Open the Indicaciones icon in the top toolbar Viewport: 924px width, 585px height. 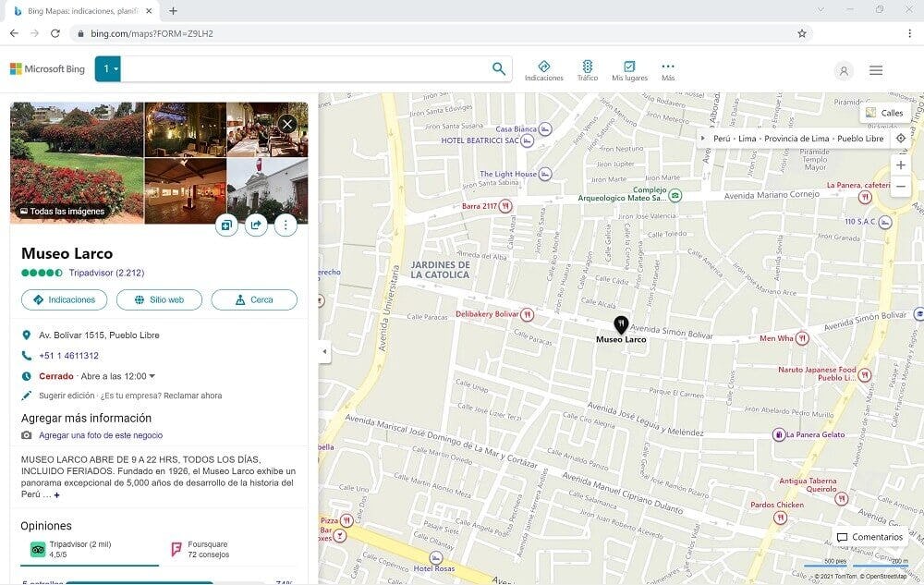coord(545,67)
